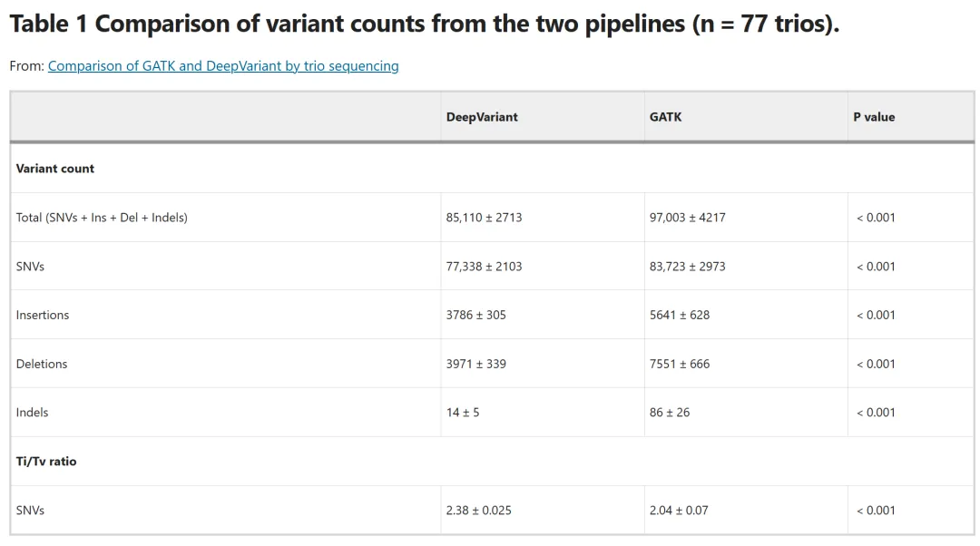The height and width of the screenshot is (546, 980).
Task: Select the DeepVariant indels value 14 ± 5
Action: 463,413
